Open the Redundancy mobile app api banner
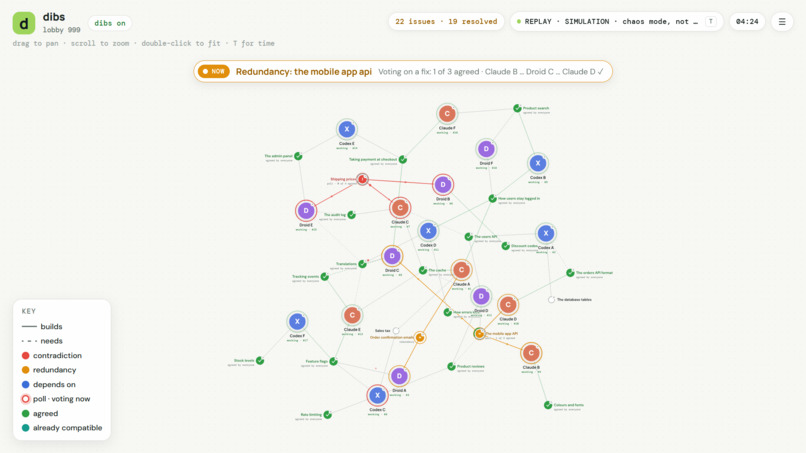Image resolution: width=806 pixels, height=453 pixels. click(403, 71)
